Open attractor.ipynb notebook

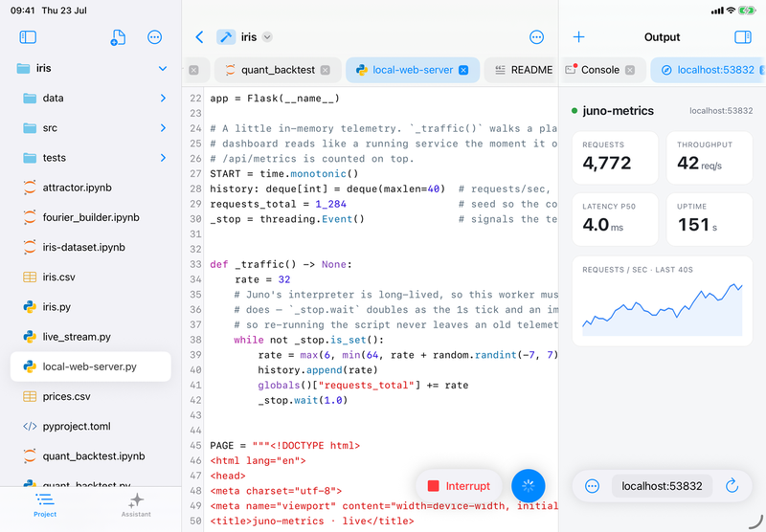90,188
